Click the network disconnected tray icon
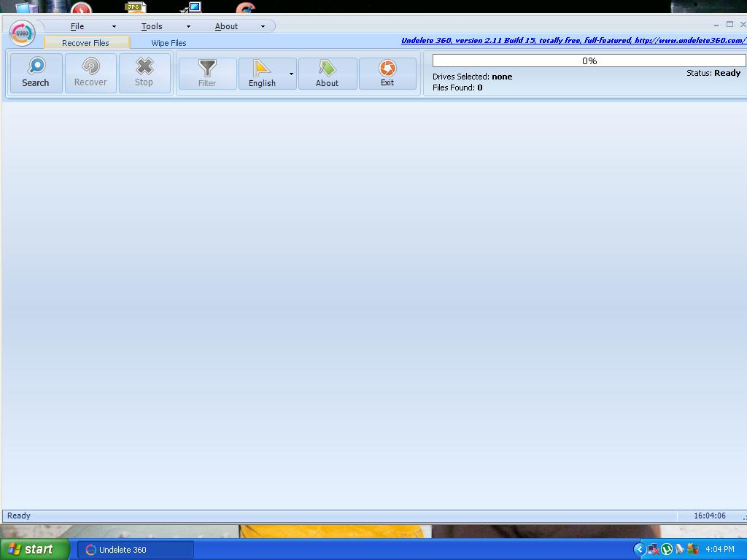 653,550
